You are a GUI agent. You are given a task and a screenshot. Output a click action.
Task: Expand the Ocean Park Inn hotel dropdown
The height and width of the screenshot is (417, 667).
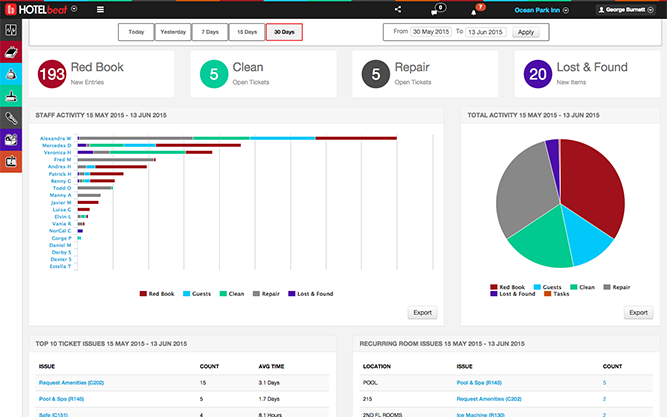click(541, 9)
